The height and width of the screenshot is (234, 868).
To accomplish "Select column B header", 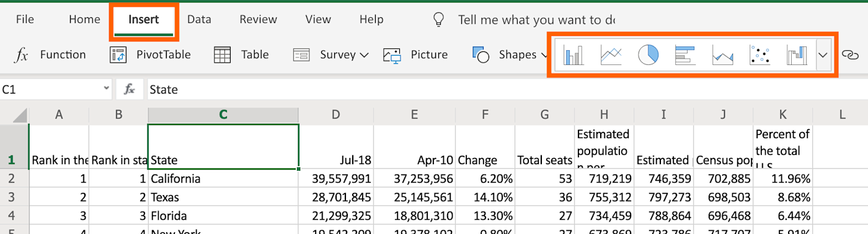I will [x=118, y=115].
